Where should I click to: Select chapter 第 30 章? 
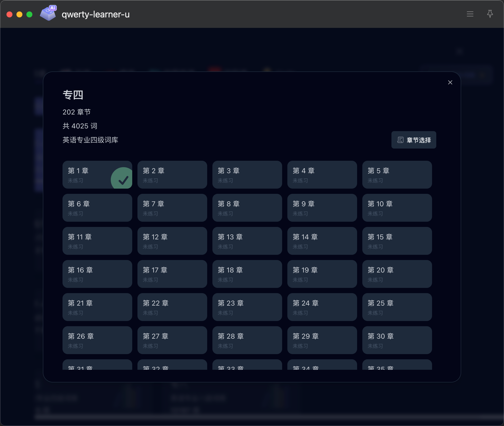point(397,340)
